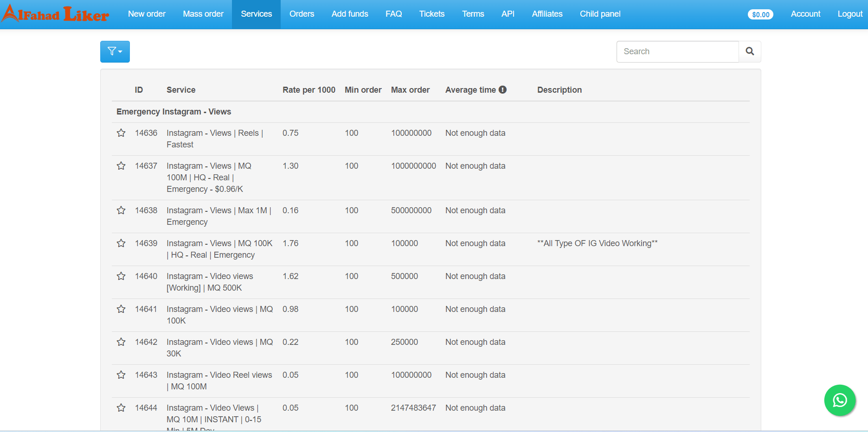
Task: Click star icon beside service 14640
Action: coord(121,276)
